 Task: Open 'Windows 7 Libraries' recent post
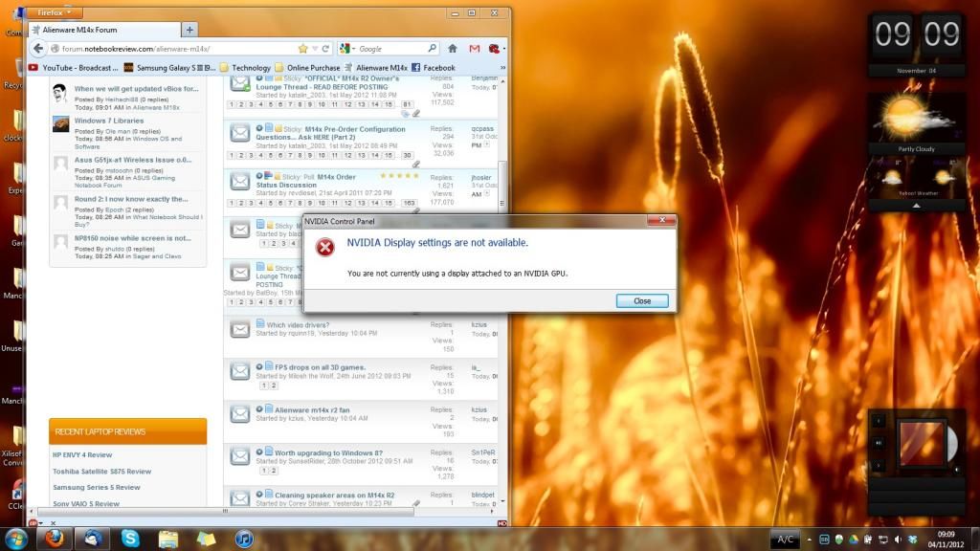tap(109, 121)
